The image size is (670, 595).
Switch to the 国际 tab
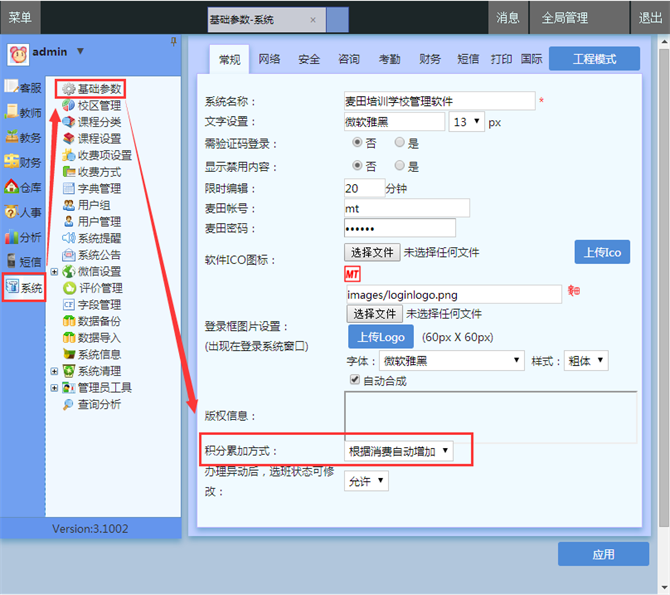pos(531,59)
